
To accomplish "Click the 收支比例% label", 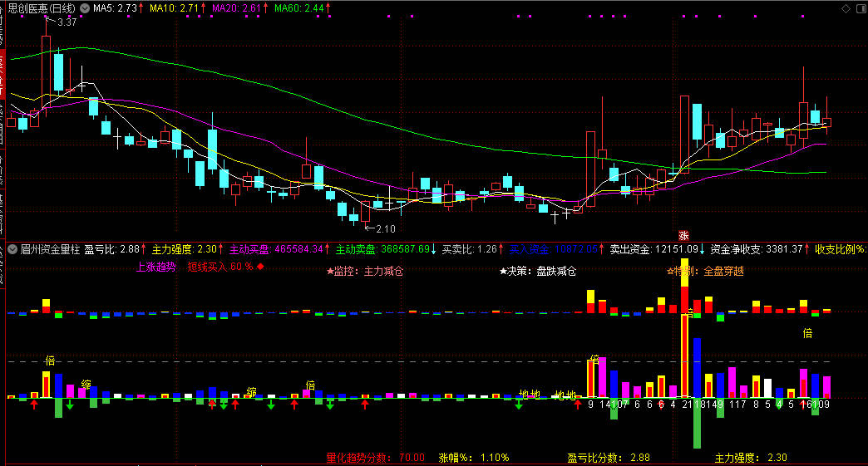I will click(x=841, y=249).
